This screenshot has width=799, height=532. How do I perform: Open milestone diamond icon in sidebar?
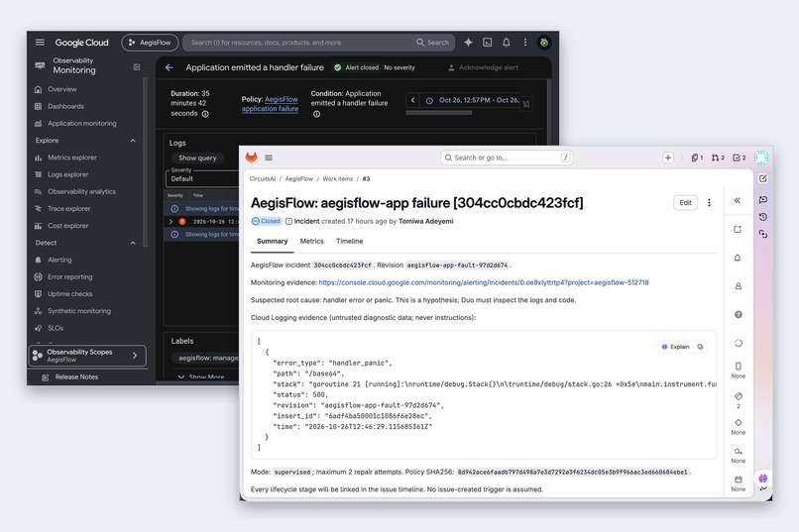[x=738, y=423]
